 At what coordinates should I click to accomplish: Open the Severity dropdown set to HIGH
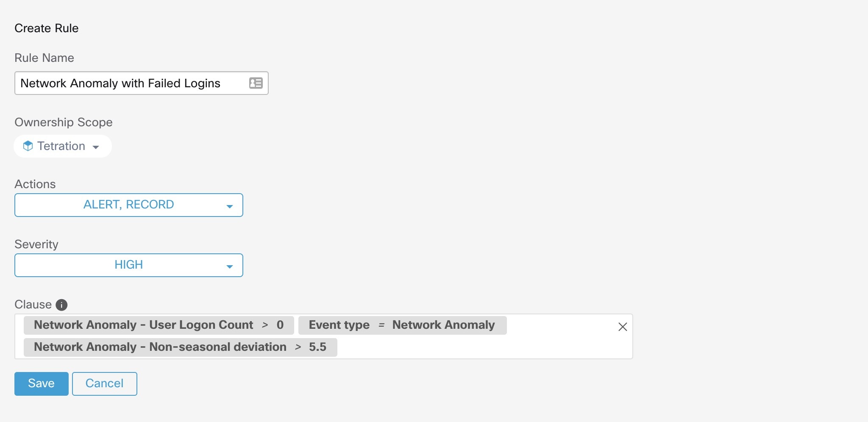pos(128,265)
